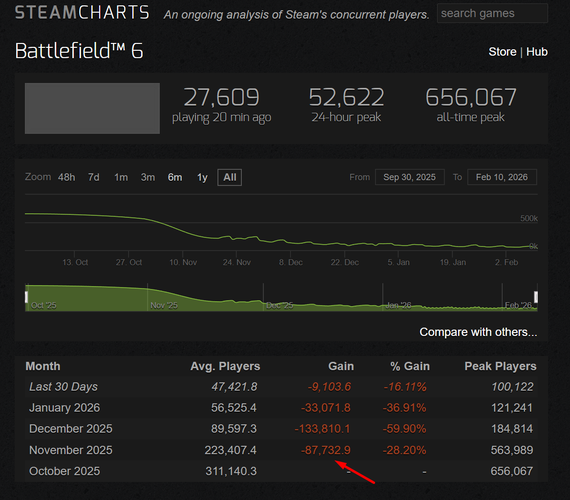570x500 pixels.
Task: Click the STEAMCHARTS logo
Action: (82, 13)
